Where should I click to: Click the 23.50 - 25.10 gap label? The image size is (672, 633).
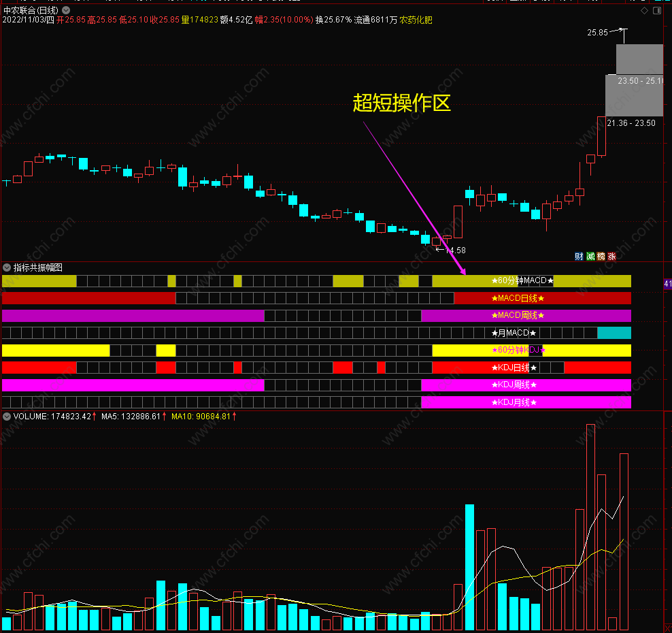[640, 80]
